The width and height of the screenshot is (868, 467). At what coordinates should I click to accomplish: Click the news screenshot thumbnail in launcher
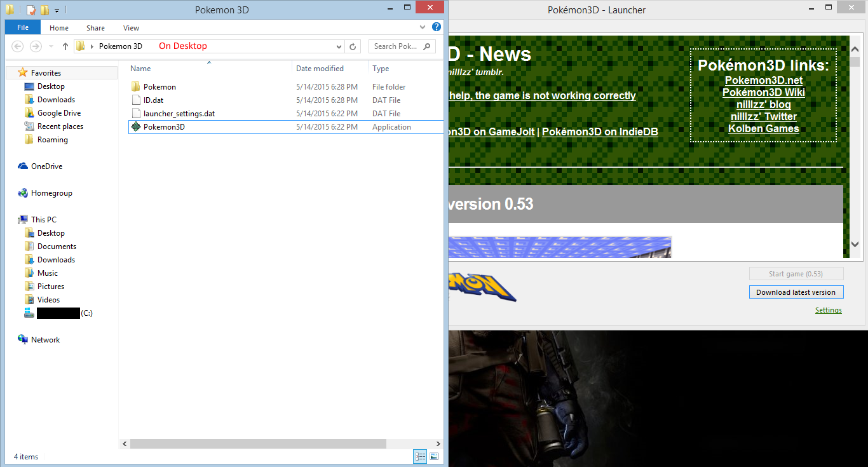(560, 247)
